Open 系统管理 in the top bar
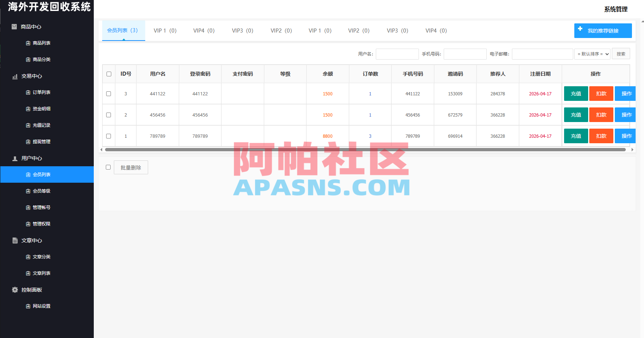 point(616,9)
